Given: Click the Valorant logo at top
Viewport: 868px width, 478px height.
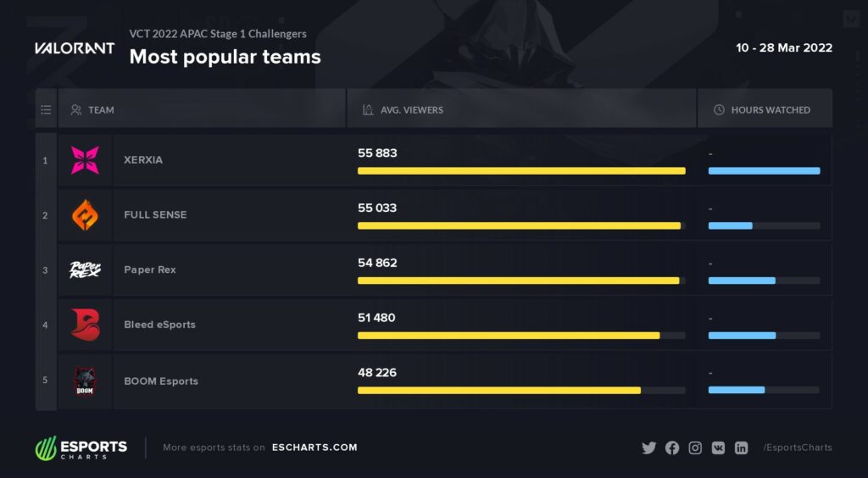Looking at the screenshot, I should click(x=75, y=48).
